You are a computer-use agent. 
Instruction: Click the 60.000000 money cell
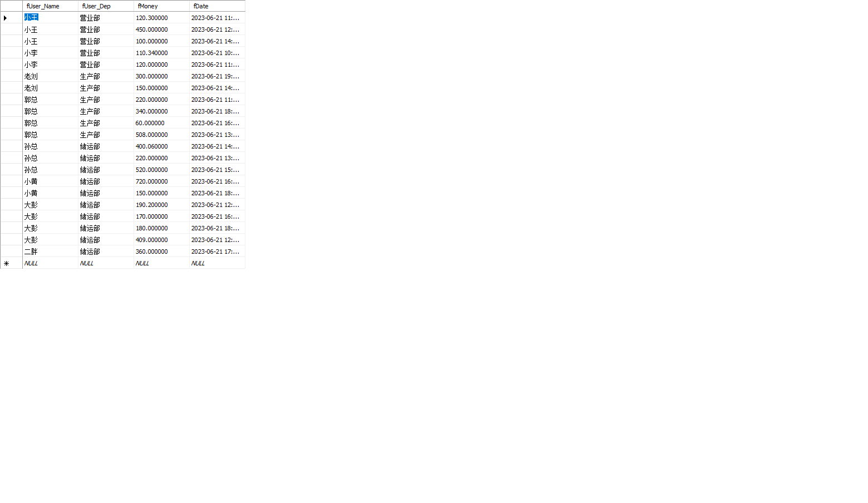(161, 123)
